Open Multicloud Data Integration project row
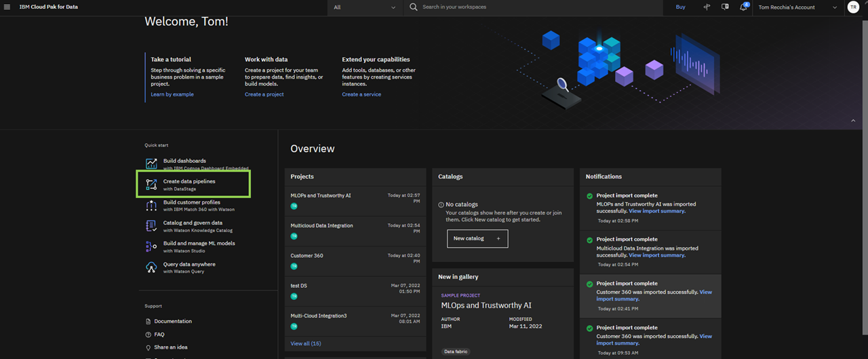 coord(355,231)
